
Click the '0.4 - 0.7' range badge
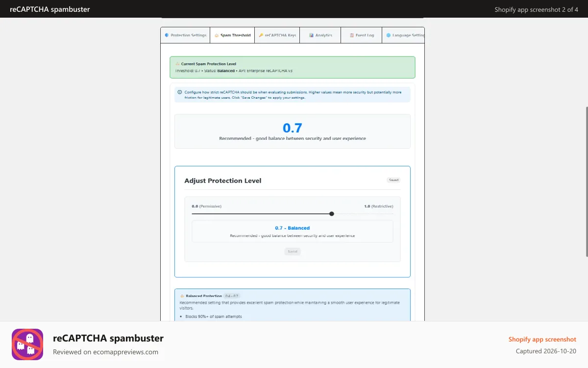[232, 296]
